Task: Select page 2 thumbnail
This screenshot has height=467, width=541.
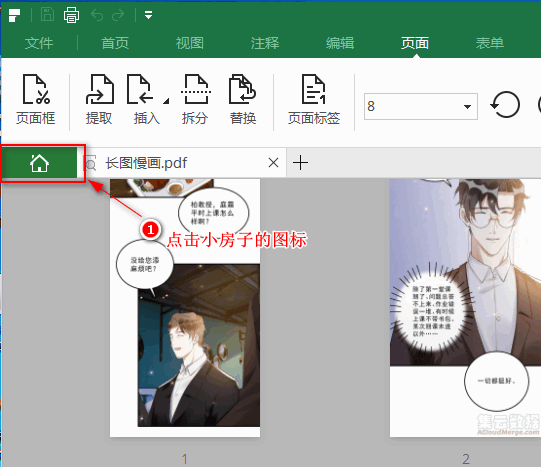Action: [x=465, y=308]
